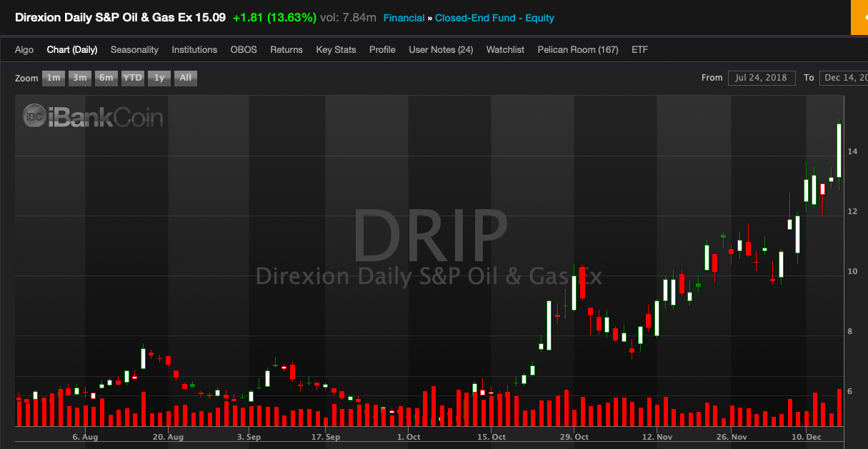Switch to the ETF tab

coord(639,50)
